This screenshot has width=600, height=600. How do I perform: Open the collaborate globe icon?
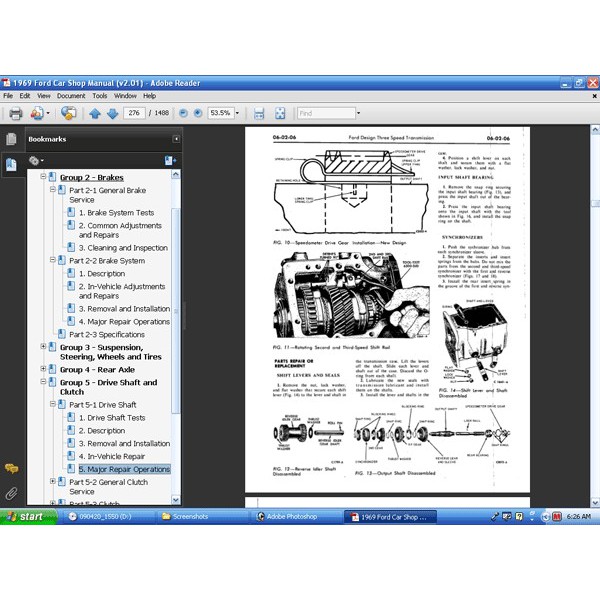click(68, 113)
